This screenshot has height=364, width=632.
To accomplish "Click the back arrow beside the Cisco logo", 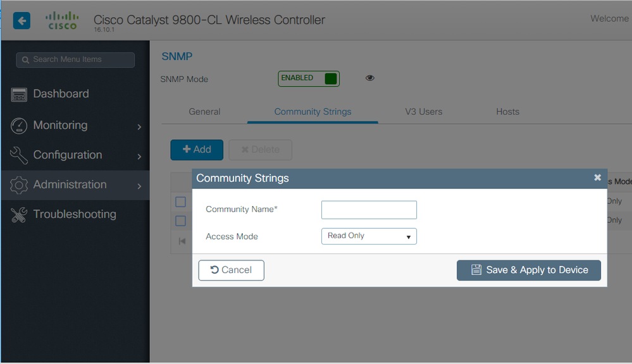I will click(22, 20).
